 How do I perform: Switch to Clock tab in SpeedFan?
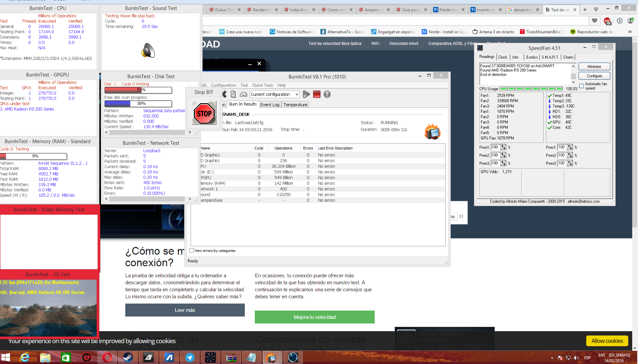tap(503, 57)
